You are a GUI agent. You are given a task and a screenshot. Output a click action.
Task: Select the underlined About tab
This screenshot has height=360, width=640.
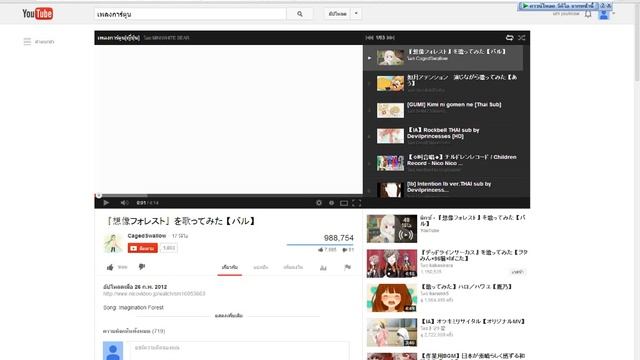229,267
